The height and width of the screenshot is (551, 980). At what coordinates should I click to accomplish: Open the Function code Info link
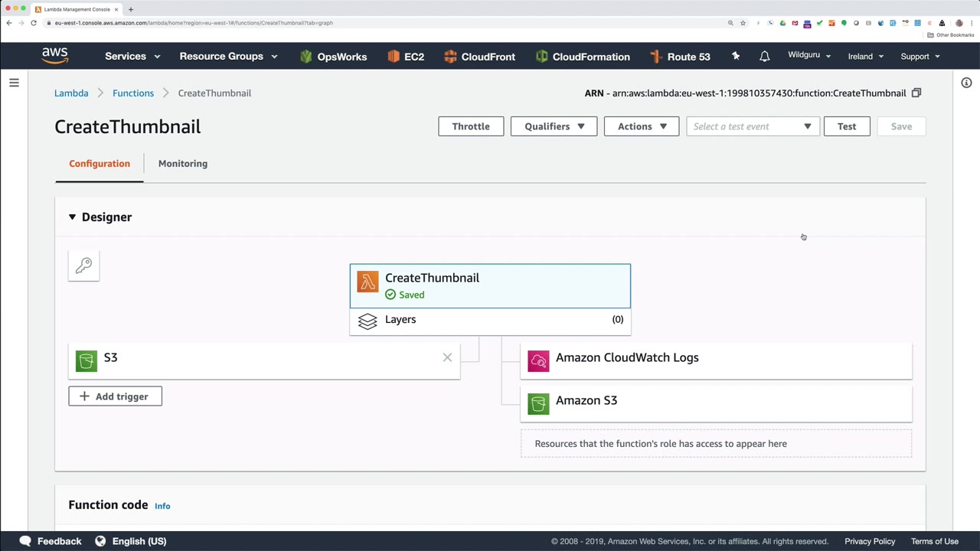(x=162, y=506)
